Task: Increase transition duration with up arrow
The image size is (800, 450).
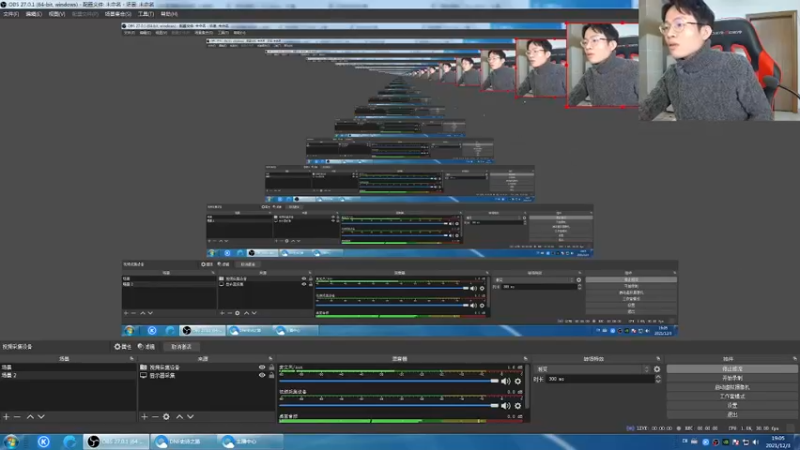Action: point(658,377)
